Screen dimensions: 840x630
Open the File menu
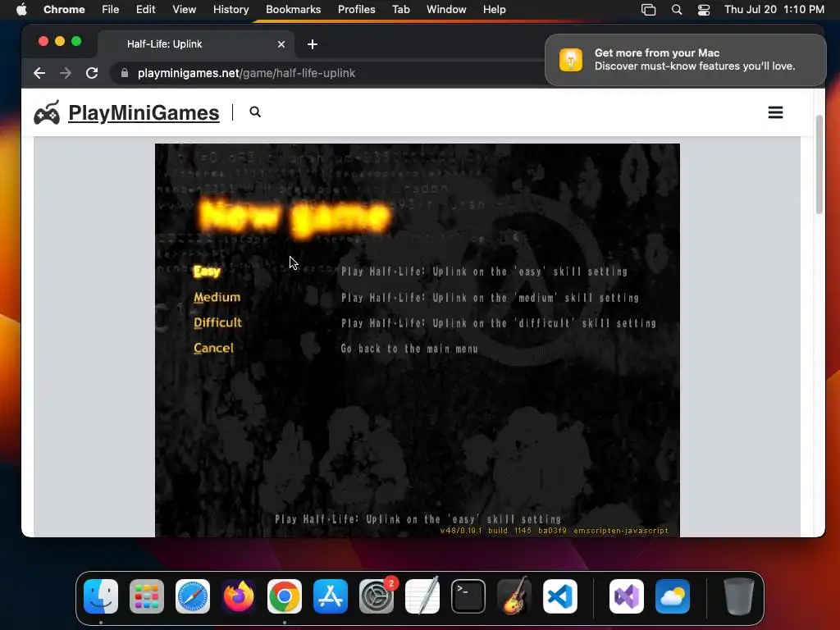(x=111, y=10)
